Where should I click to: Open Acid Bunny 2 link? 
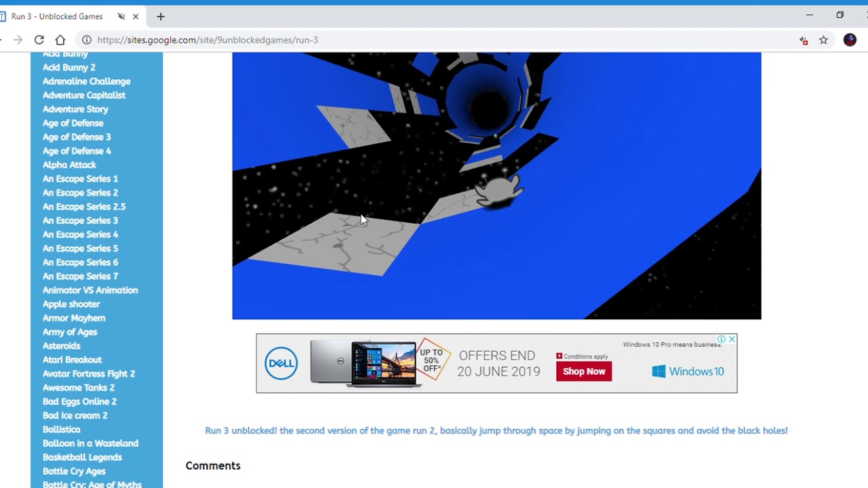(x=69, y=67)
